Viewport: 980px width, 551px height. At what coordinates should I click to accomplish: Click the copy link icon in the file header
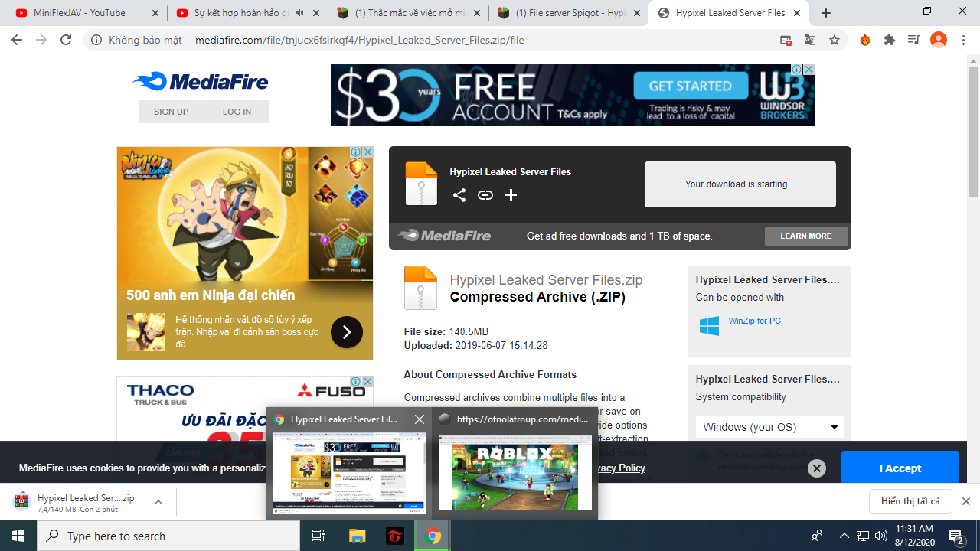click(x=485, y=195)
